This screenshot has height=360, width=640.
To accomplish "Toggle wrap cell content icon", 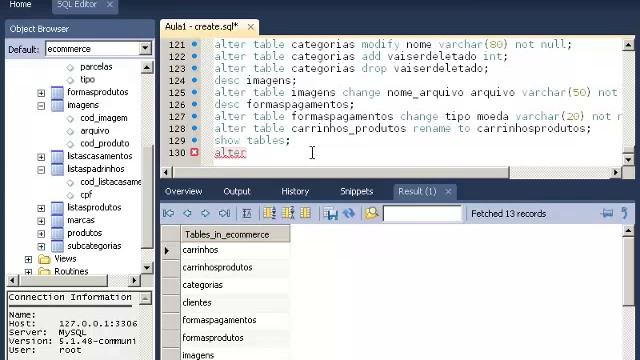I will coord(247,213).
